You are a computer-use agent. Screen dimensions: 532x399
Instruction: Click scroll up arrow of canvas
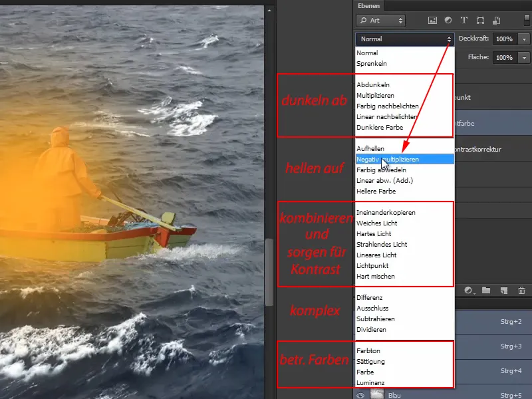click(x=269, y=10)
